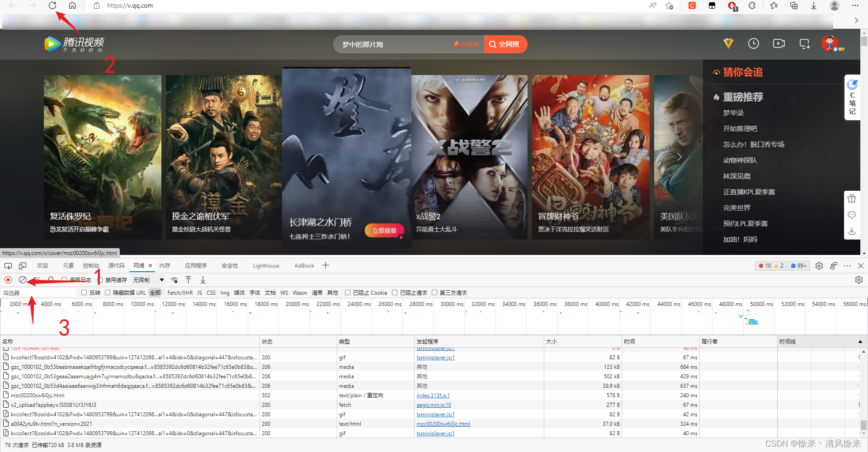868x452 pixels.
Task: Open watch history clock icon
Action: pos(754,43)
